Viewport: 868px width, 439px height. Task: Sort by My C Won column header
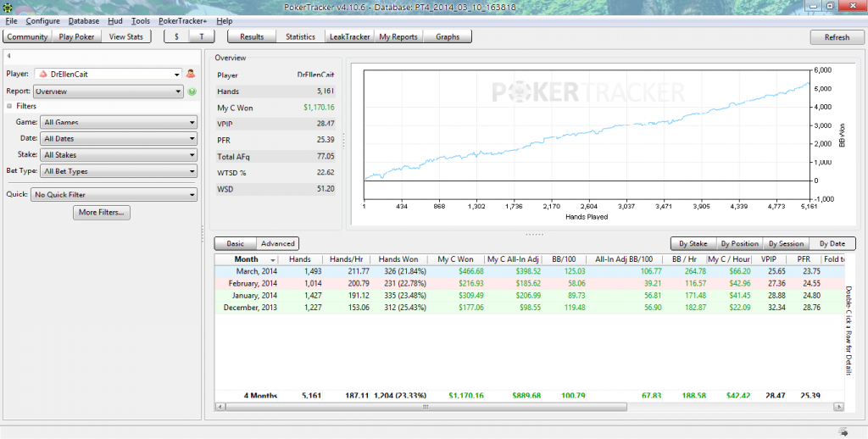[x=455, y=259]
